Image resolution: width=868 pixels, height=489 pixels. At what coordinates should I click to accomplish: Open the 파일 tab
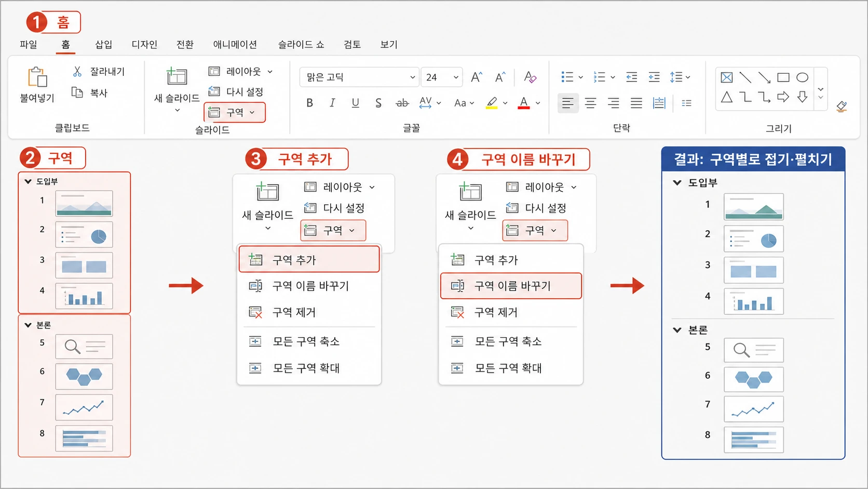click(x=29, y=45)
